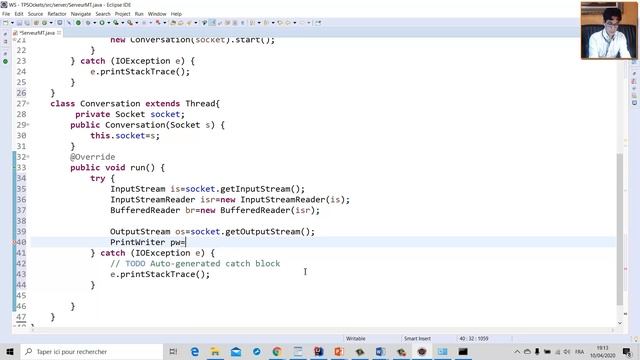Screen dimensions: 640x360
Task: Click the 40 : 32 : 1059 cursor position
Action: coord(473,339)
